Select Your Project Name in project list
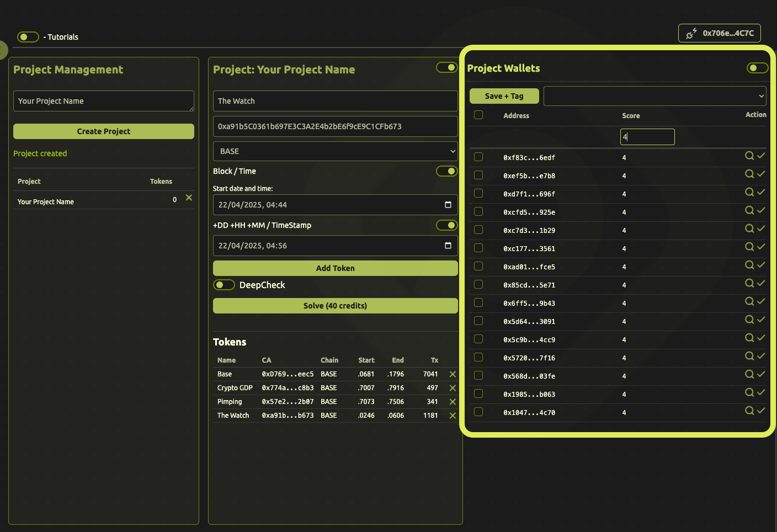This screenshot has height=532, width=777. point(46,202)
